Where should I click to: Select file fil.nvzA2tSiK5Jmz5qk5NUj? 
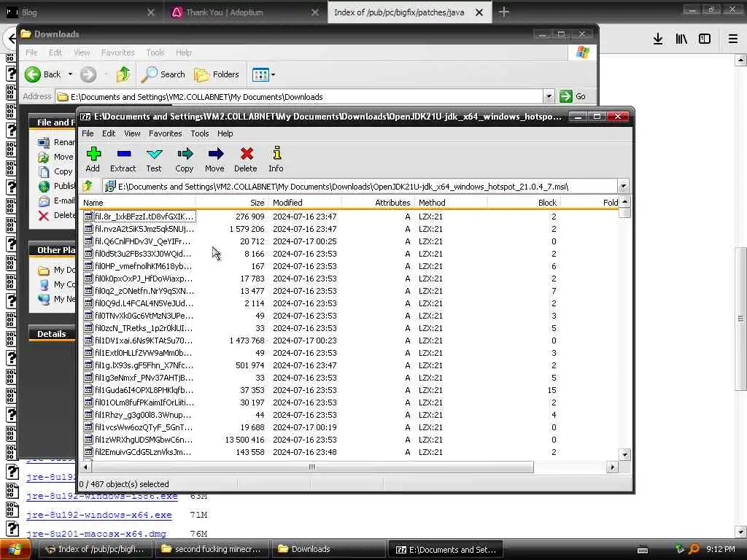[139, 229]
